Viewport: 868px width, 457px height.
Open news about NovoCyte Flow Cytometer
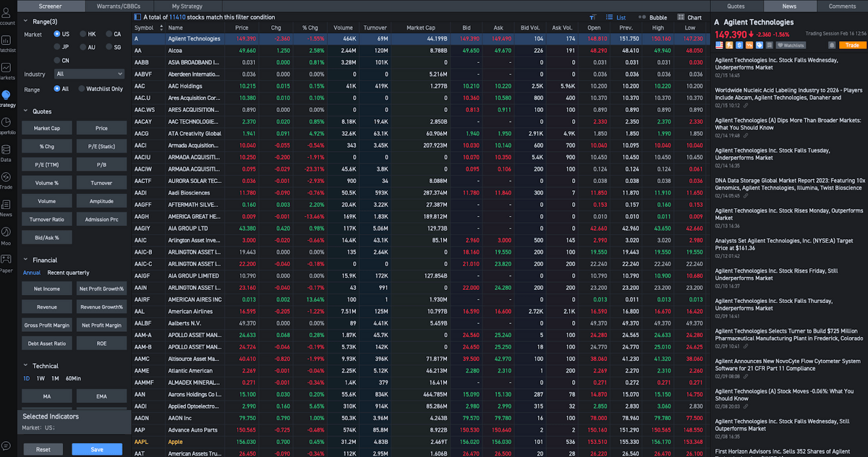[788, 364]
